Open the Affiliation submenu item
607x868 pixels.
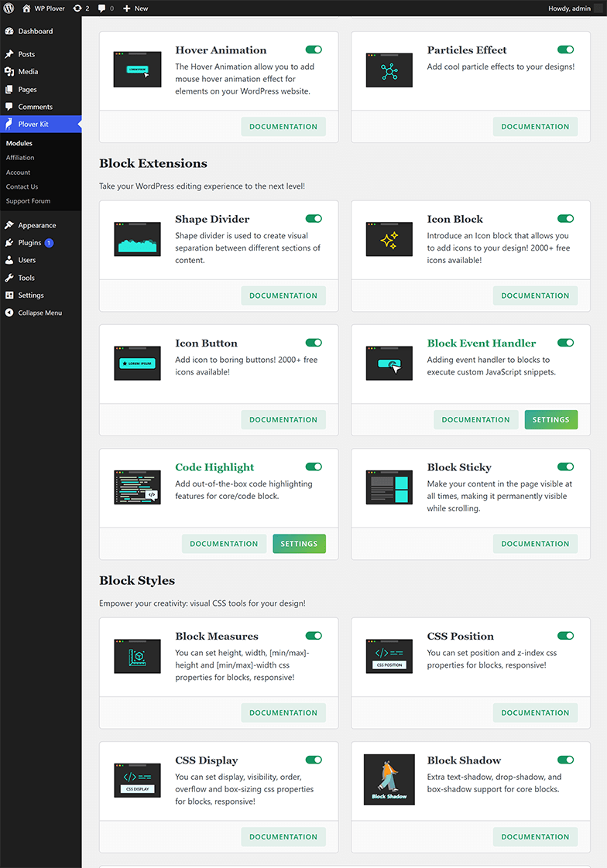click(20, 158)
